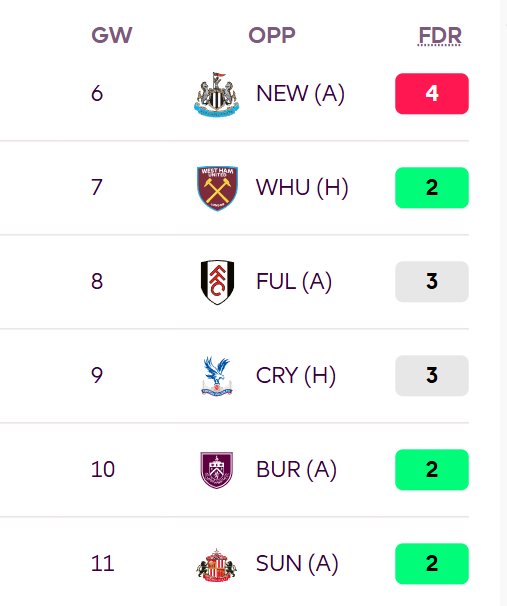Screen dimensions: 507x606
Task: Open the SUN (A) fixture
Action: [x=297, y=564]
